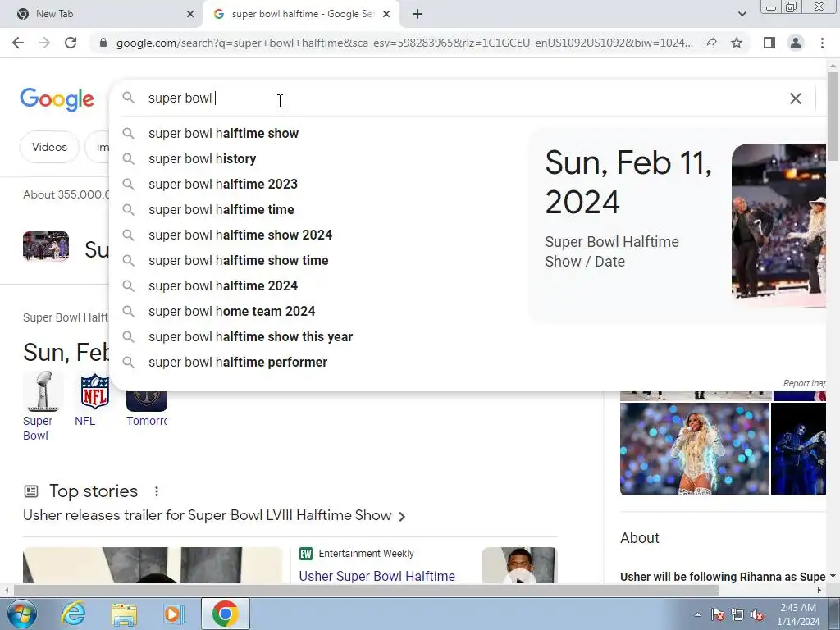840x630 pixels.
Task: Close the New Tab tab
Action: 190,14
